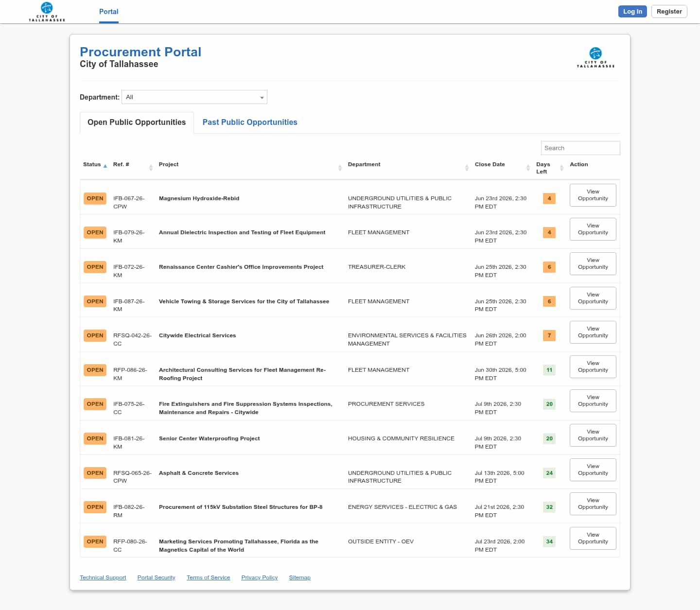View Opportunity for Fire Extinguishers row
This screenshot has width=700, height=610.
pos(593,401)
